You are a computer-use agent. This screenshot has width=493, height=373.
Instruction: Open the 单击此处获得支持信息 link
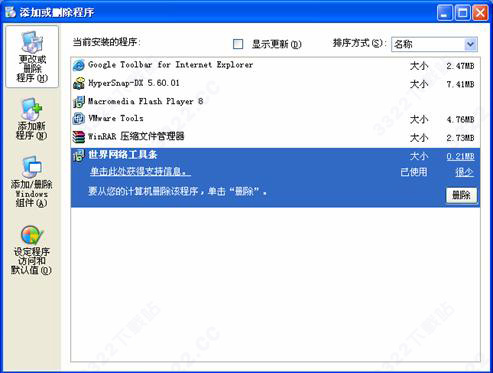pyautogui.click(x=140, y=171)
